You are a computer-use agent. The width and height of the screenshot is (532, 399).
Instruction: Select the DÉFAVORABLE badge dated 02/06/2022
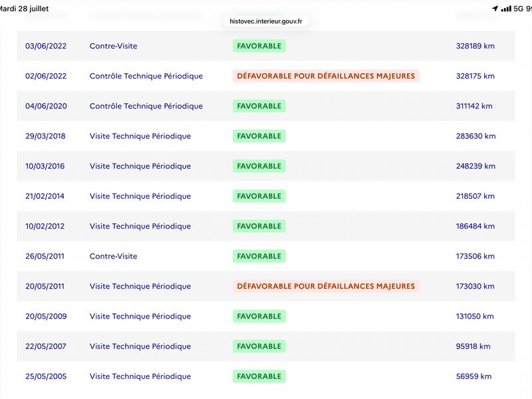[x=326, y=76]
